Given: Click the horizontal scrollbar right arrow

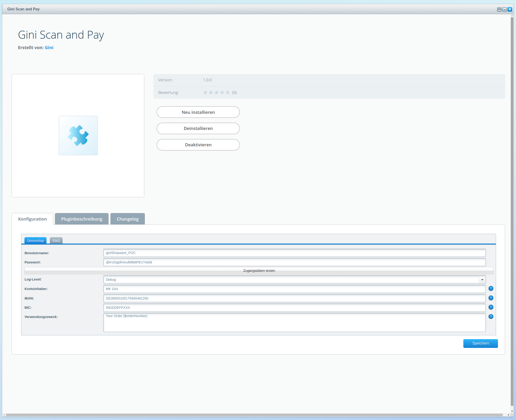Looking at the screenshot, I should (x=508, y=415).
